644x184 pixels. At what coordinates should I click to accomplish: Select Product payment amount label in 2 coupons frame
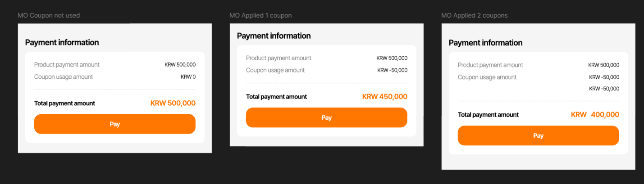click(x=490, y=65)
